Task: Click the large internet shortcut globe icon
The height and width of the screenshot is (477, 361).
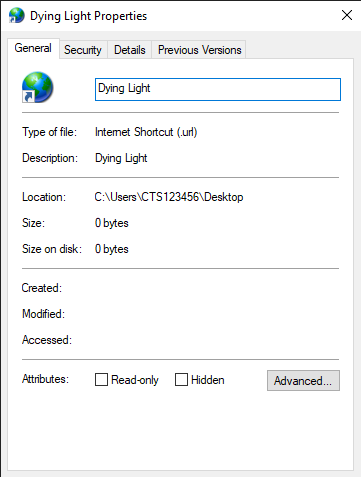Action: pos(37,87)
